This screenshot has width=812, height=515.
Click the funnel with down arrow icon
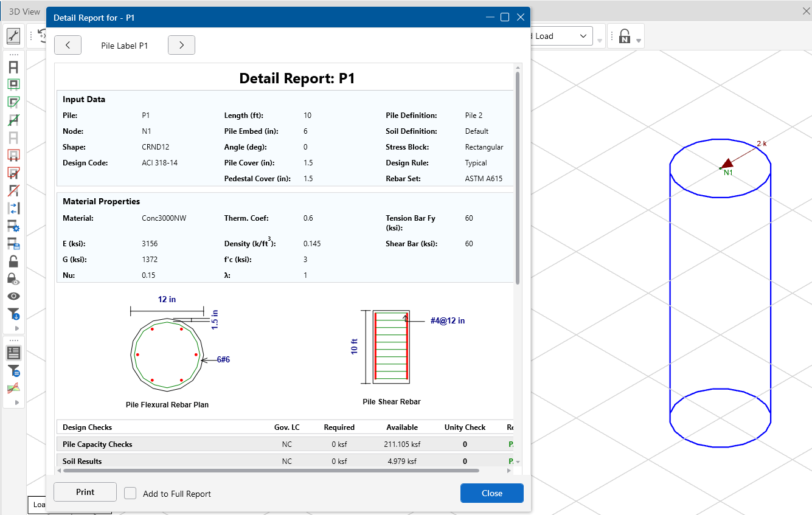coord(13,314)
